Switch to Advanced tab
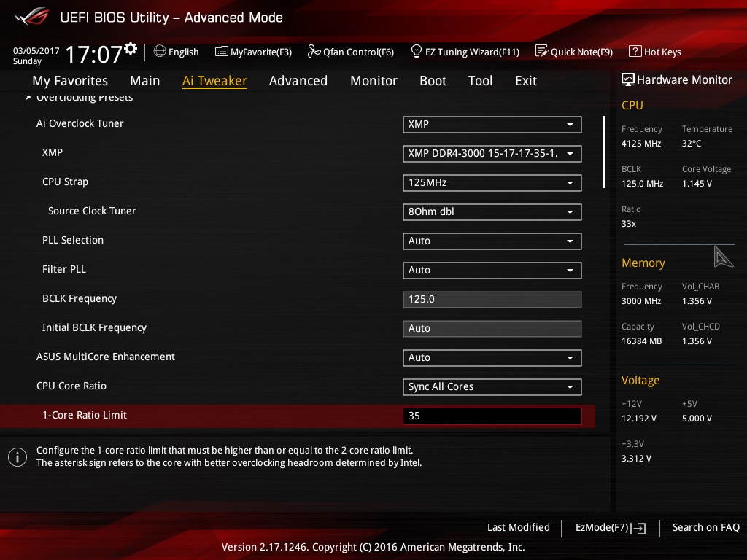Screen dimensions: 747x560 [x=298, y=81]
